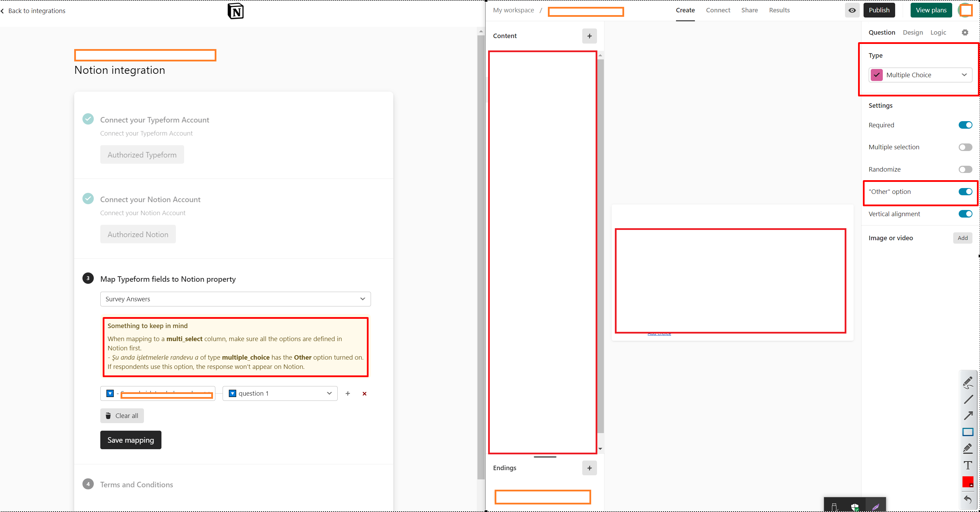Click the Publish button
Screen dimensions: 980x512
point(879,10)
